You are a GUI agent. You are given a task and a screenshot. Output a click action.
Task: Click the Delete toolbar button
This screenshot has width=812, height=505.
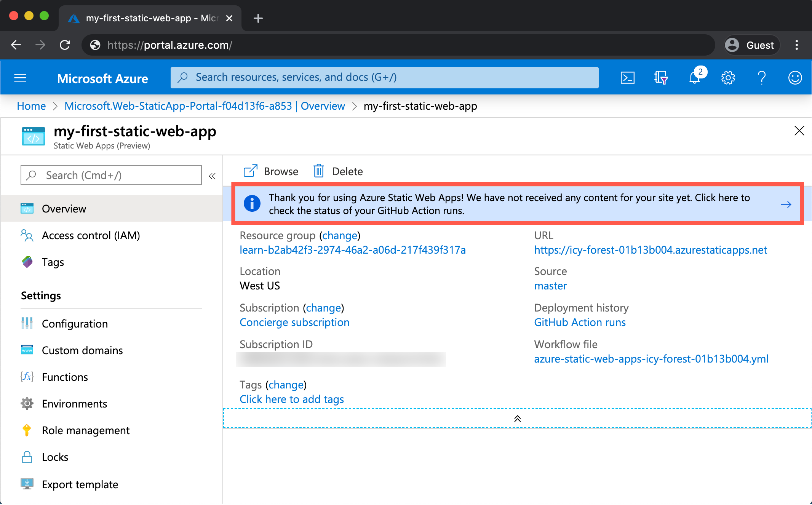click(338, 171)
